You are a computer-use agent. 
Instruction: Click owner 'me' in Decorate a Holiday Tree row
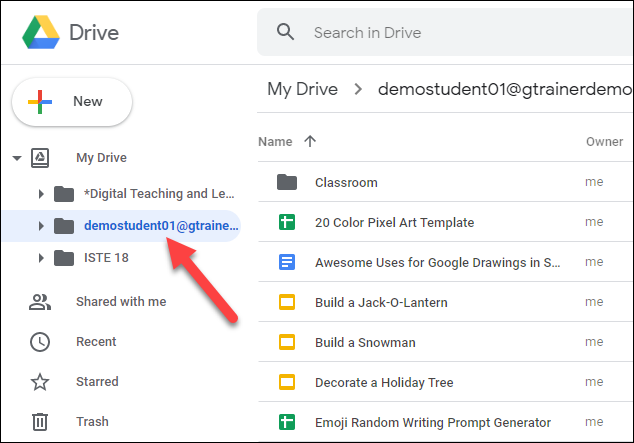pos(594,382)
